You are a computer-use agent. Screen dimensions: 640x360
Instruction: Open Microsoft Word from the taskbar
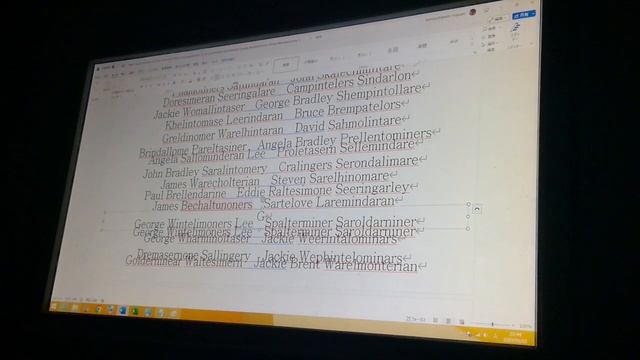click(122, 311)
